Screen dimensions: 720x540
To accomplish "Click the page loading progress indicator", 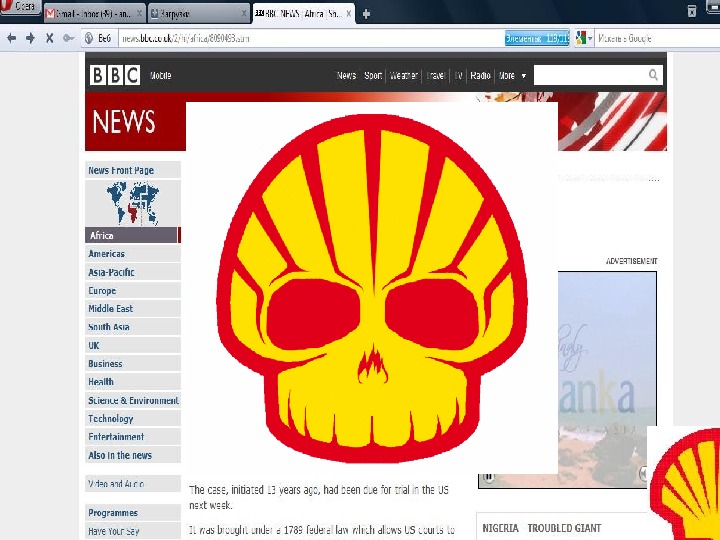I will pos(537,38).
